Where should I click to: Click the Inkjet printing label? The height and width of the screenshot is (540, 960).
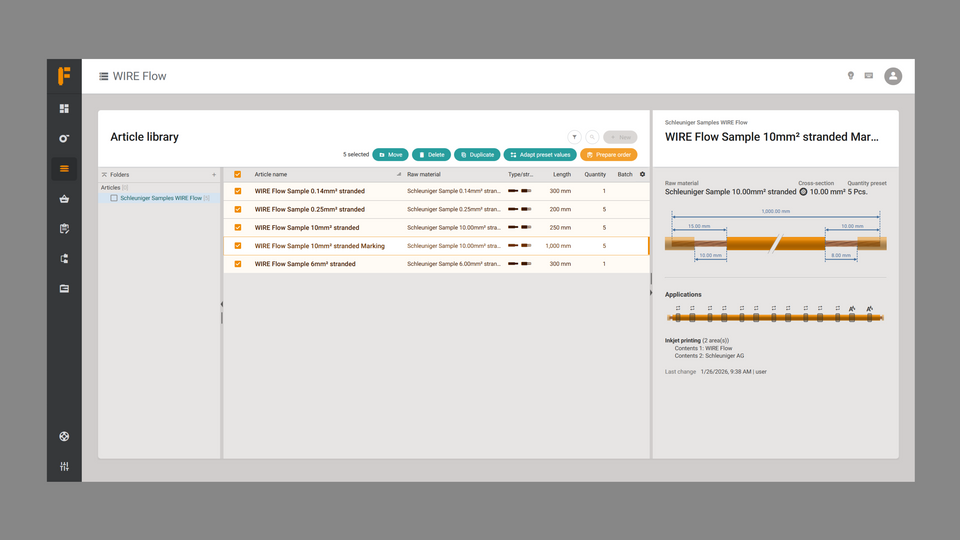(683, 340)
